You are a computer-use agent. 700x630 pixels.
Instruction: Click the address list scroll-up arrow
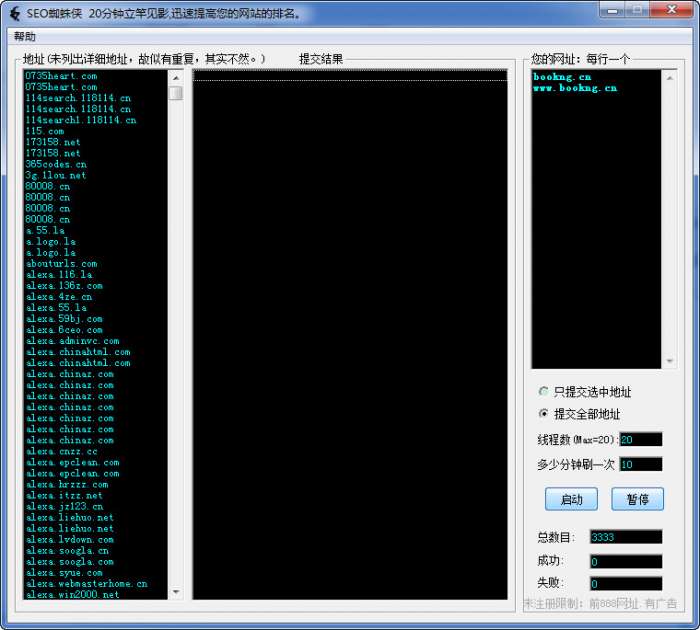click(x=176, y=78)
